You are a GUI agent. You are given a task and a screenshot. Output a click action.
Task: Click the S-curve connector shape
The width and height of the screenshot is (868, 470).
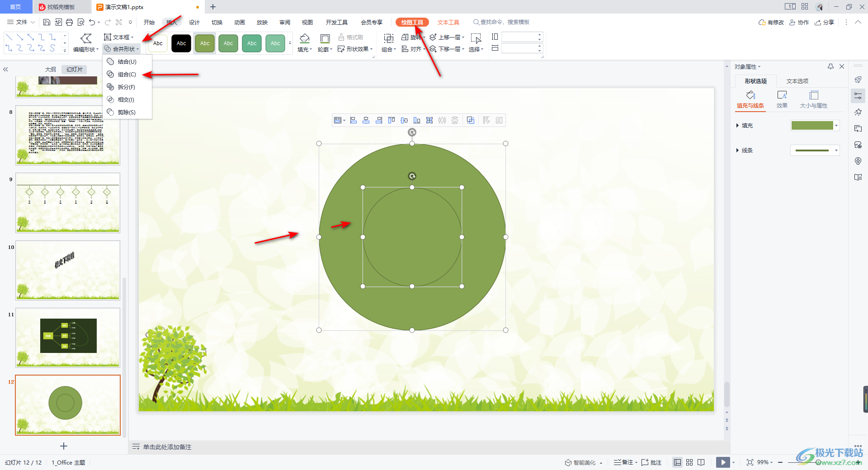(x=52, y=48)
